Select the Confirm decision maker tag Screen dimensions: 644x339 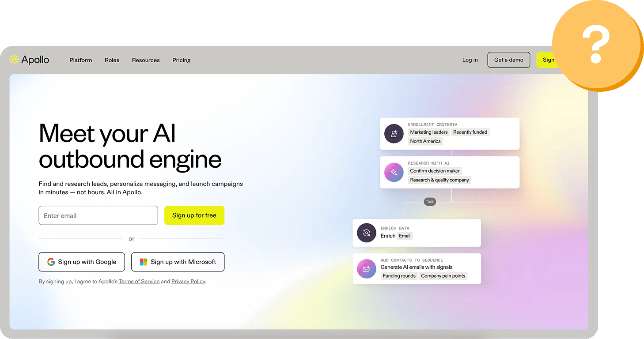(435, 171)
